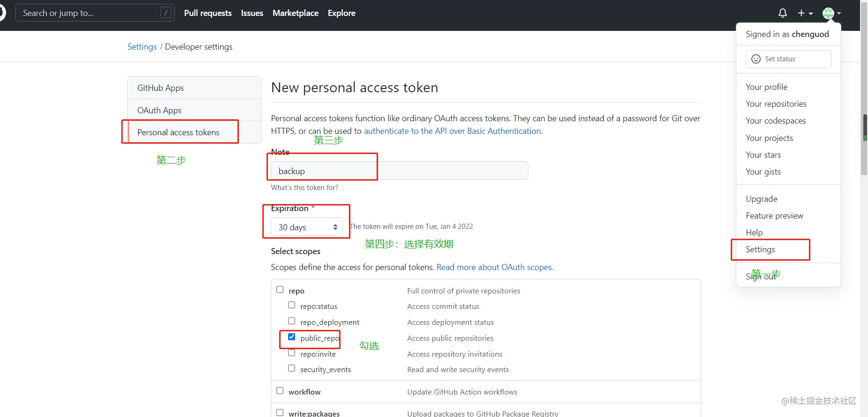This screenshot has height=417, width=868.
Task: Click the Note text field
Action: (x=400, y=171)
